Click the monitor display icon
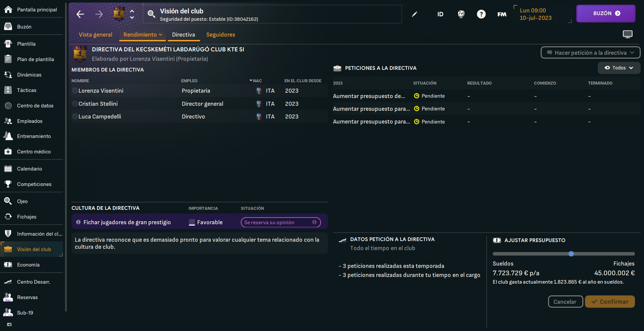The width and height of the screenshot is (644, 331). tap(627, 34)
